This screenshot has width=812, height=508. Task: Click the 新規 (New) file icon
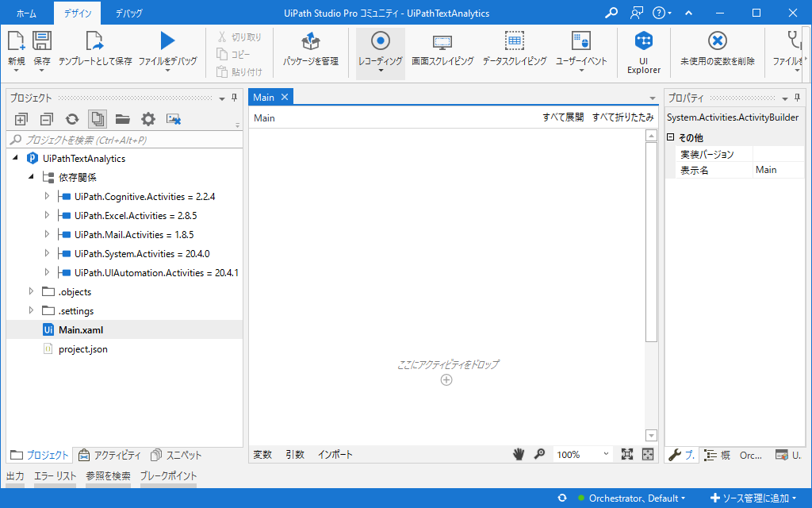(16, 41)
